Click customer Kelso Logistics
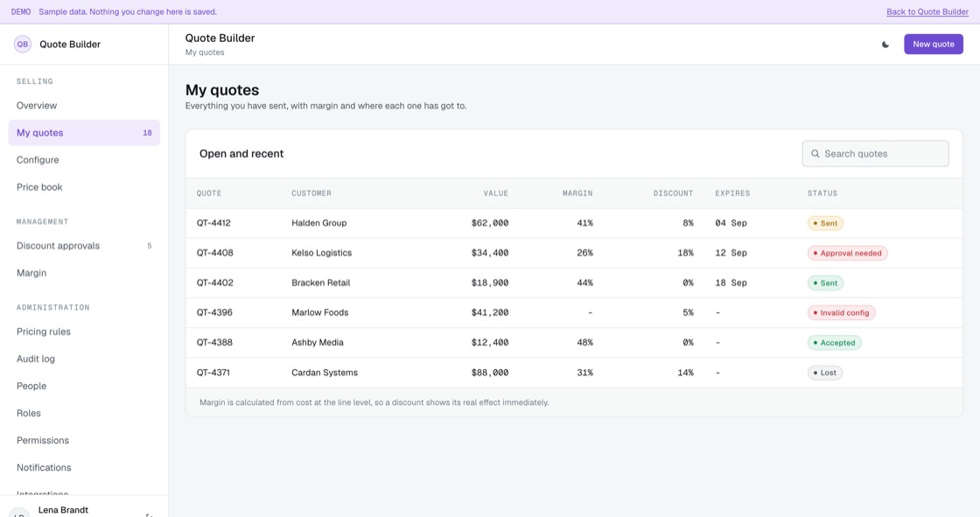The width and height of the screenshot is (980, 517). click(321, 253)
